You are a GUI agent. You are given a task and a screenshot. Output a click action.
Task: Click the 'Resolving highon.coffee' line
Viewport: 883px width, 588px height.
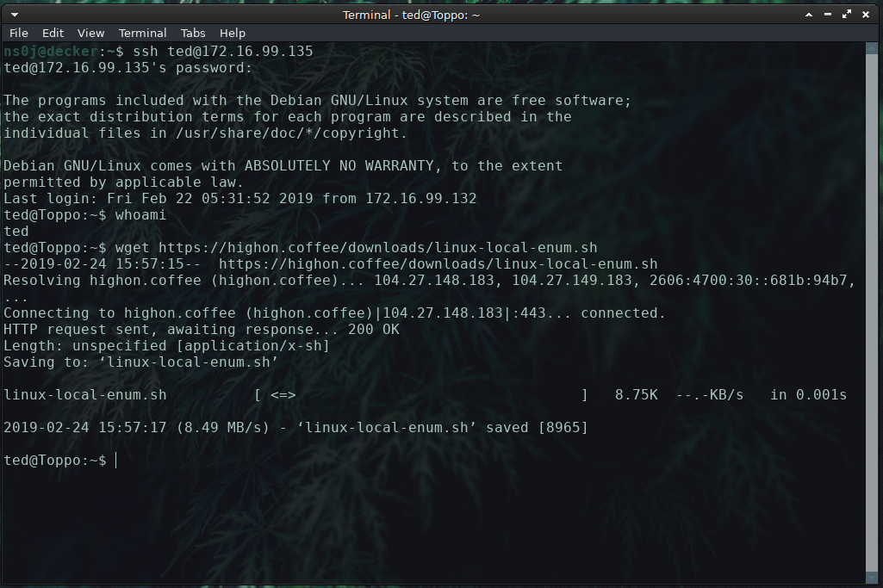click(429, 280)
